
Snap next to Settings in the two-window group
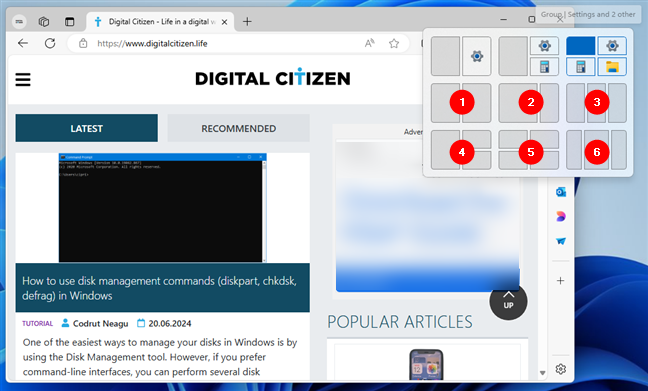click(x=446, y=56)
